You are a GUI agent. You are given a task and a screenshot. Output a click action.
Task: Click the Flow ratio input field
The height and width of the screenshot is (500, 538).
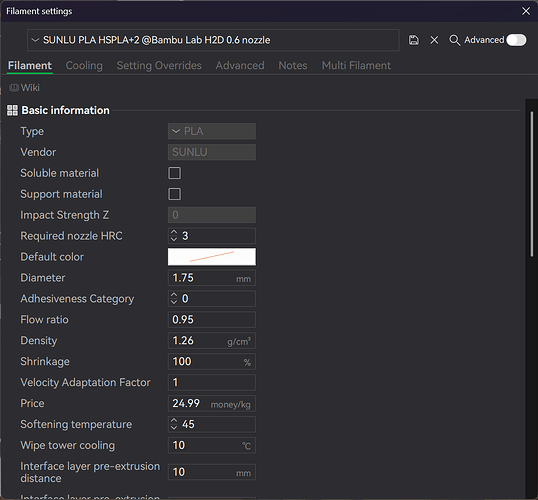[212, 319]
